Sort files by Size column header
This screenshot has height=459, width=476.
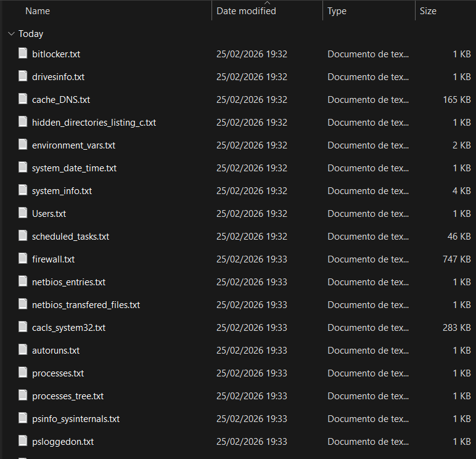point(428,11)
